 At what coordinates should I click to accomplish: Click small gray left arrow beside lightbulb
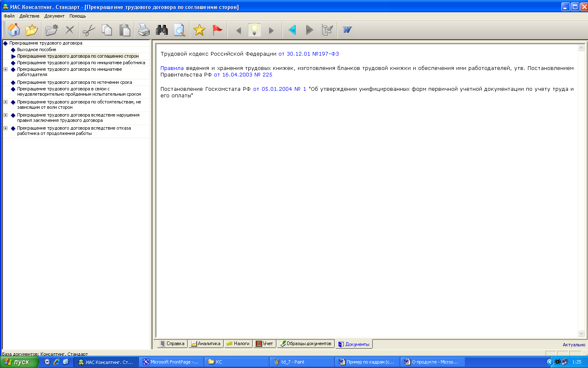[x=238, y=30]
